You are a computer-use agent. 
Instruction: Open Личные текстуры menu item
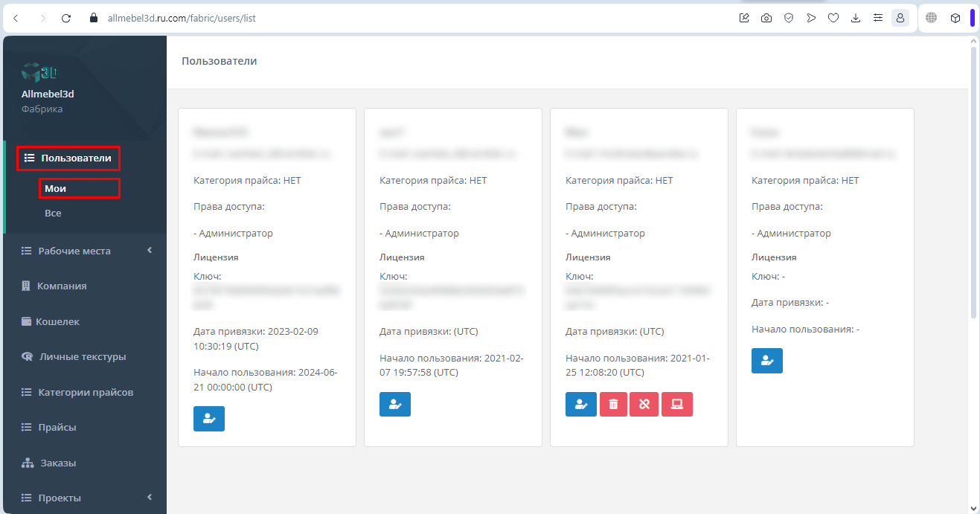85,356
